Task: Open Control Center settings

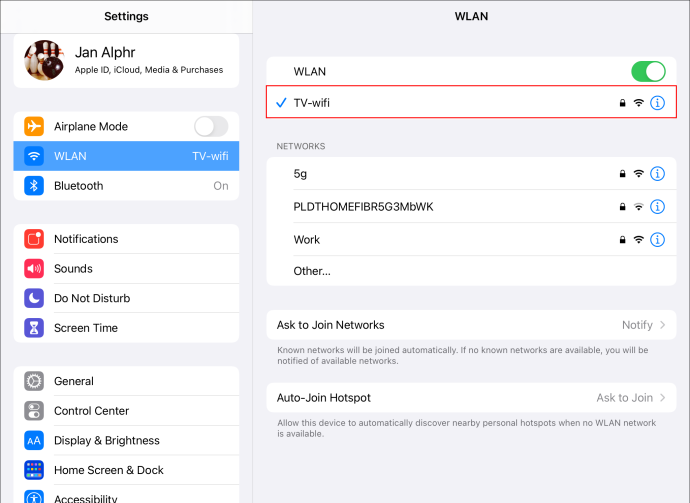Action: [126, 411]
